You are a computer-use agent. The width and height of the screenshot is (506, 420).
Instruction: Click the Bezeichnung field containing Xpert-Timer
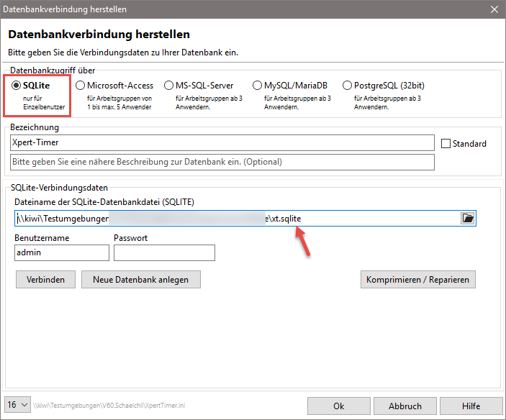[x=222, y=143]
